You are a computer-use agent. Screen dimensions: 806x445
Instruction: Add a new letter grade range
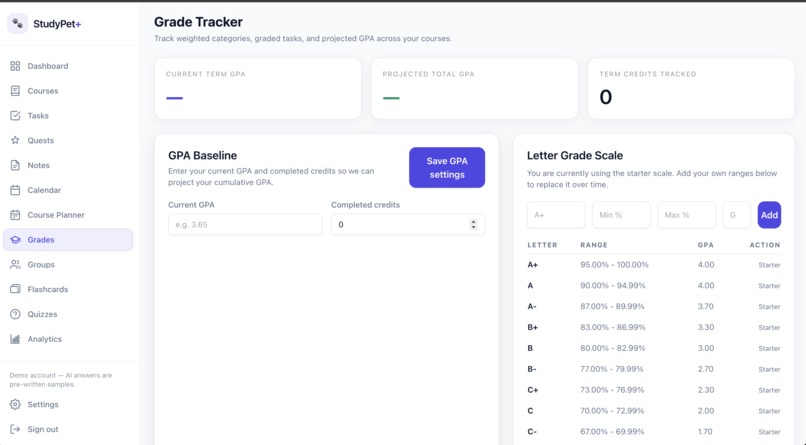click(769, 215)
